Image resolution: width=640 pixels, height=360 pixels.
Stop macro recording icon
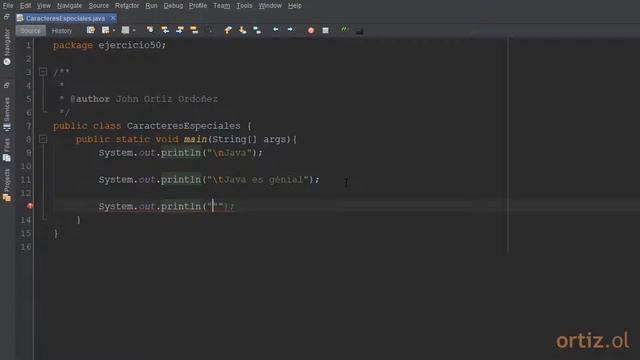pos(325,30)
